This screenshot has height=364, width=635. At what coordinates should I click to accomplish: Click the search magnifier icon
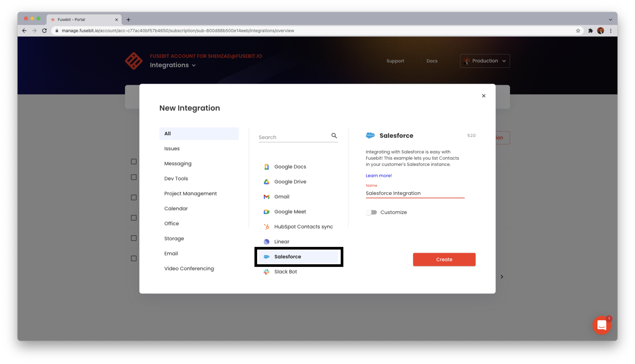tap(334, 136)
